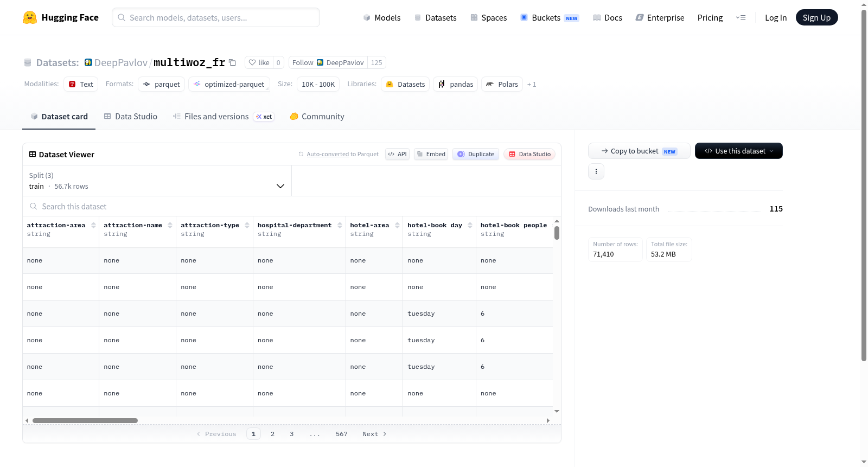This screenshot has height=467, width=868.
Task: Focus the Search this dataset field
Action: [x=292, y=207]
